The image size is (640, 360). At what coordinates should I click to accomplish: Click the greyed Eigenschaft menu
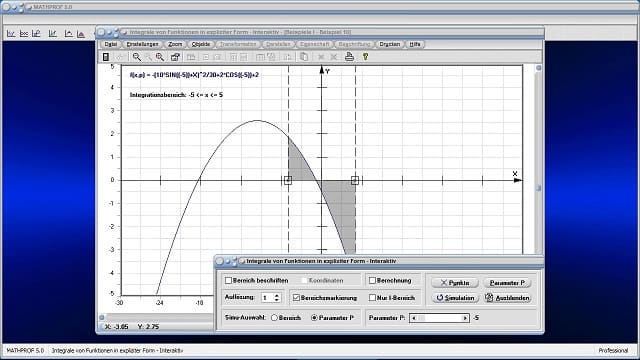pos(314,44)
